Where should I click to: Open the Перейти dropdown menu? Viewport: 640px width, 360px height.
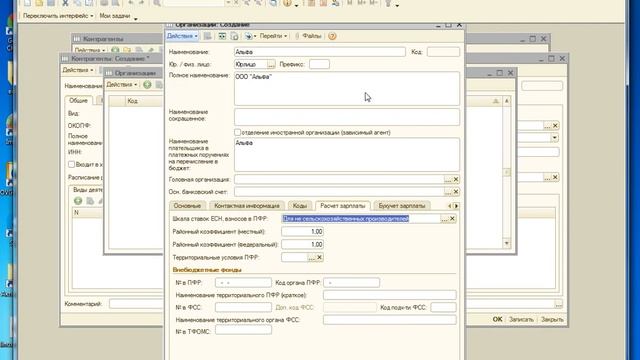pyautogui.click(x=273, y=36)
